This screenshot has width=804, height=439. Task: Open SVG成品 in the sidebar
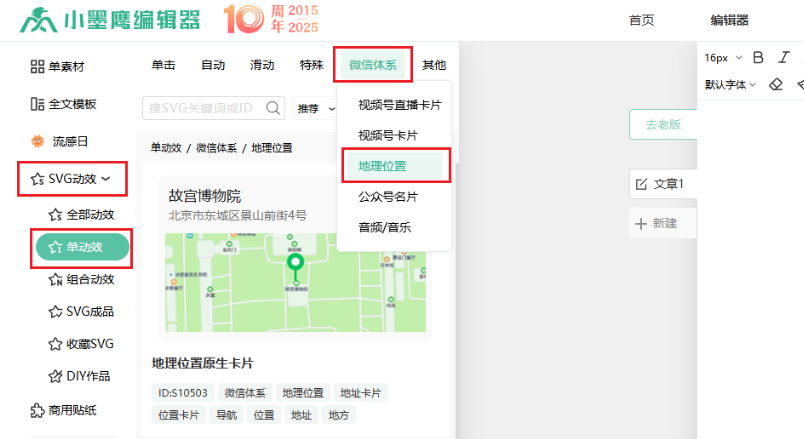click(x=81, y=312)
